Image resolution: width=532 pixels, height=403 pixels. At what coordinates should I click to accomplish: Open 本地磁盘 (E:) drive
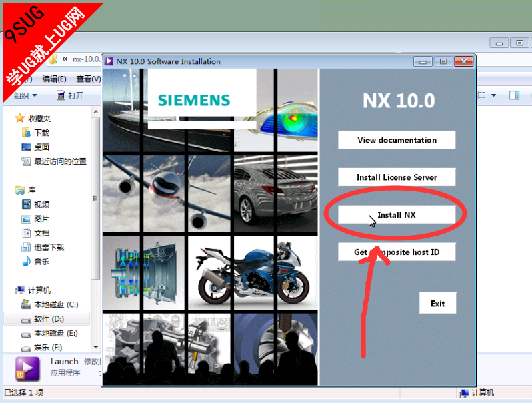coord(55,333)
